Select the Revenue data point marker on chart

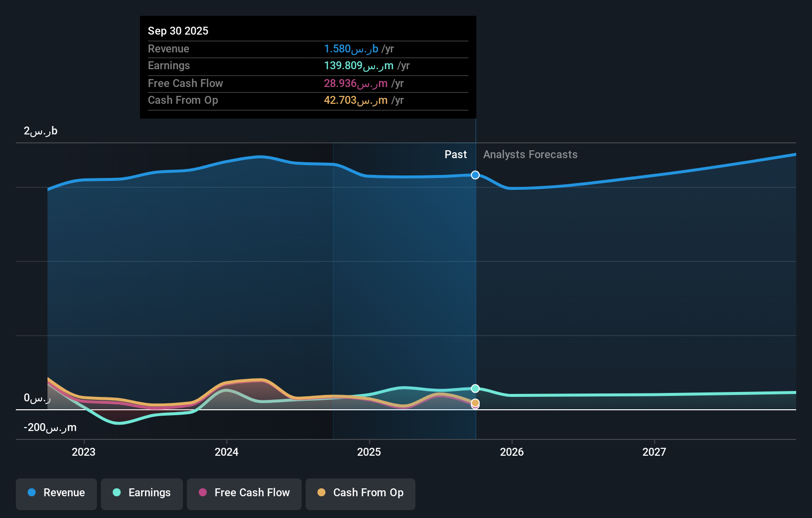pos(475,175)
